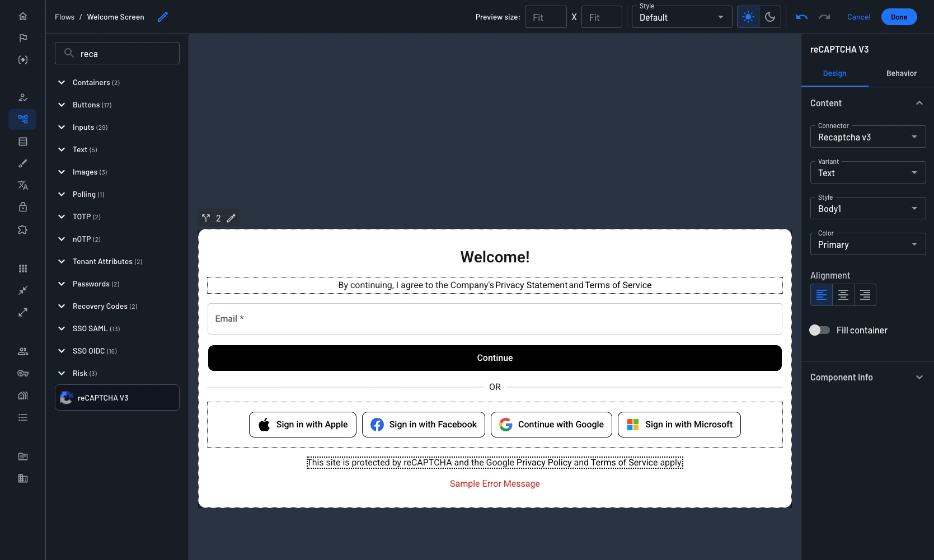Open the Home icon in the left sidebar

click(22, 16)
